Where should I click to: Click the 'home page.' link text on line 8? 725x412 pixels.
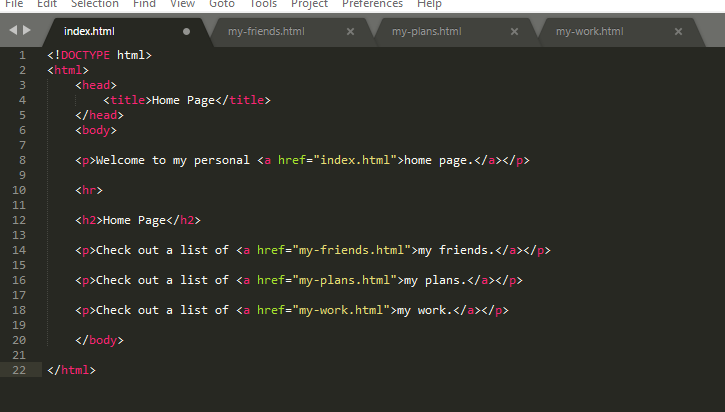(439, 160)
